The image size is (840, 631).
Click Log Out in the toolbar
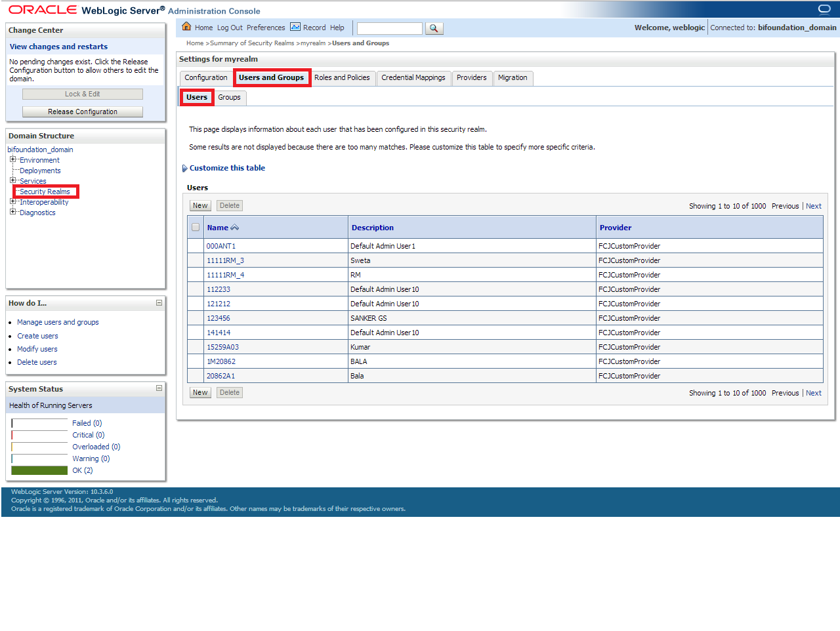click(x=230, y=28)
